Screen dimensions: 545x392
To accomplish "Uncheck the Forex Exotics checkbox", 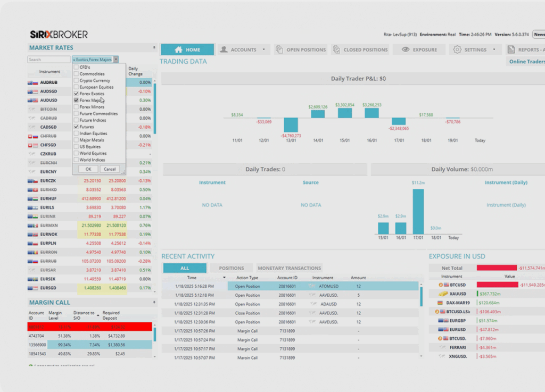I will [76, 94].
